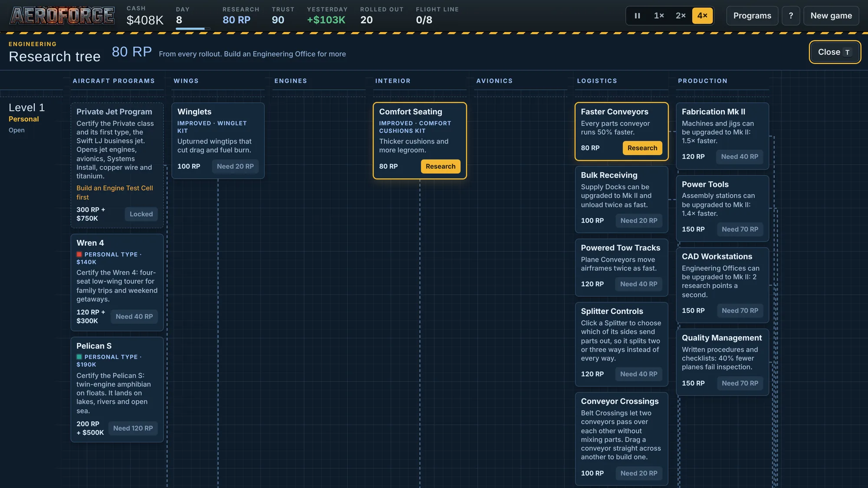
Task: Click Need 70 RP on Power Tools
Action: click(740, 229)
